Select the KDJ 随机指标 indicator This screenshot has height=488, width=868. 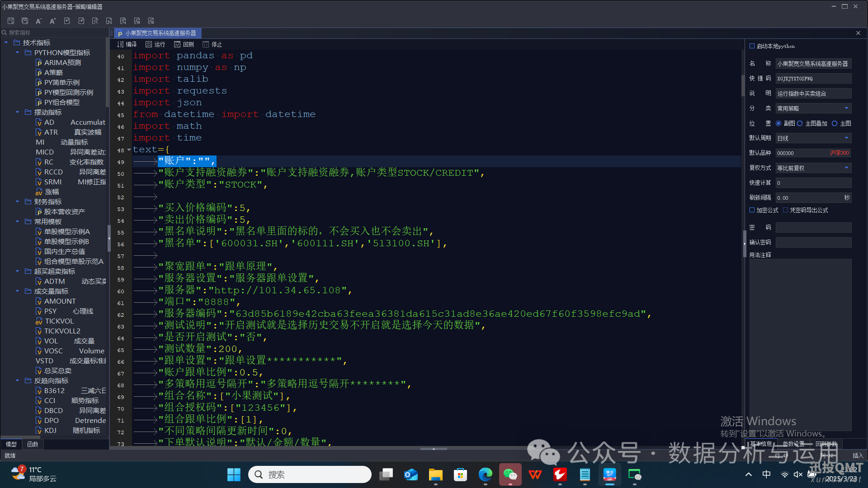68,430
